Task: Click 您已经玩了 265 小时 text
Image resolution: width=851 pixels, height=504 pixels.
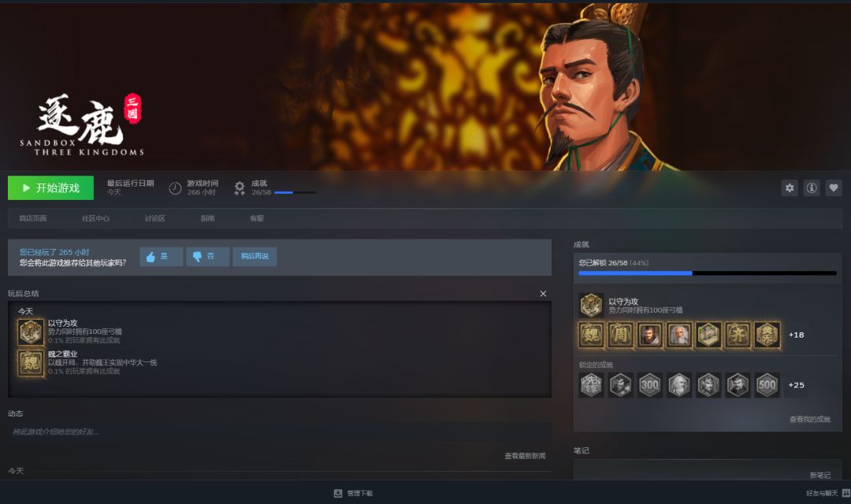Action: point(54,252)
